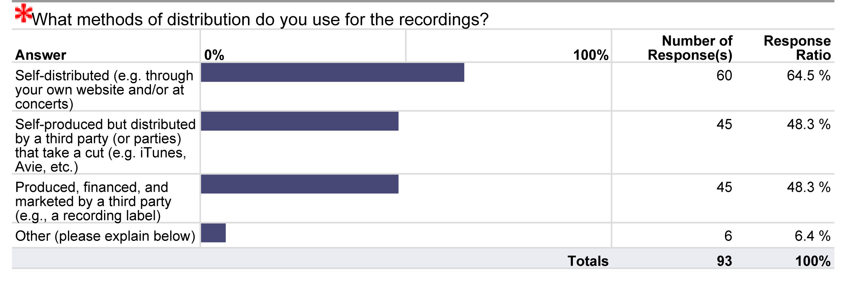Select the Produced, financed, and marketed answer

click(93, 201)
